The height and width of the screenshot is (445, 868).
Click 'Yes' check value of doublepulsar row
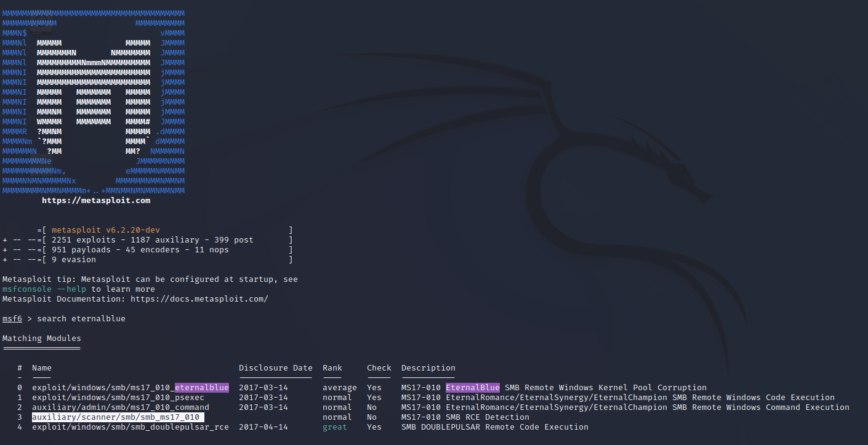click(374, 427)
